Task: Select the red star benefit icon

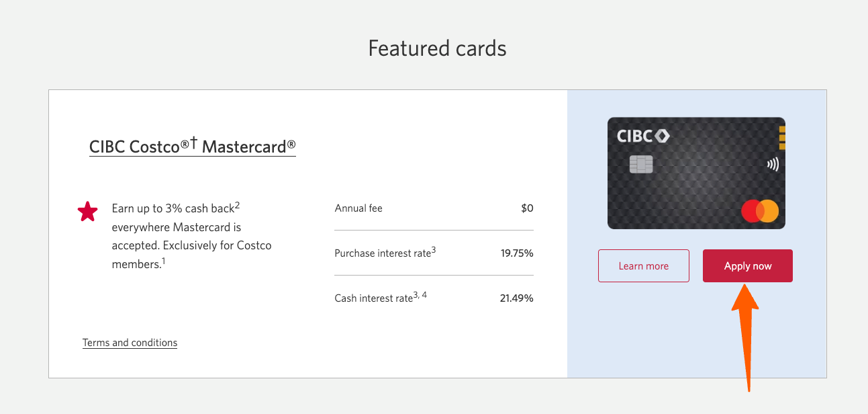Action: click(x=87, y=210)
